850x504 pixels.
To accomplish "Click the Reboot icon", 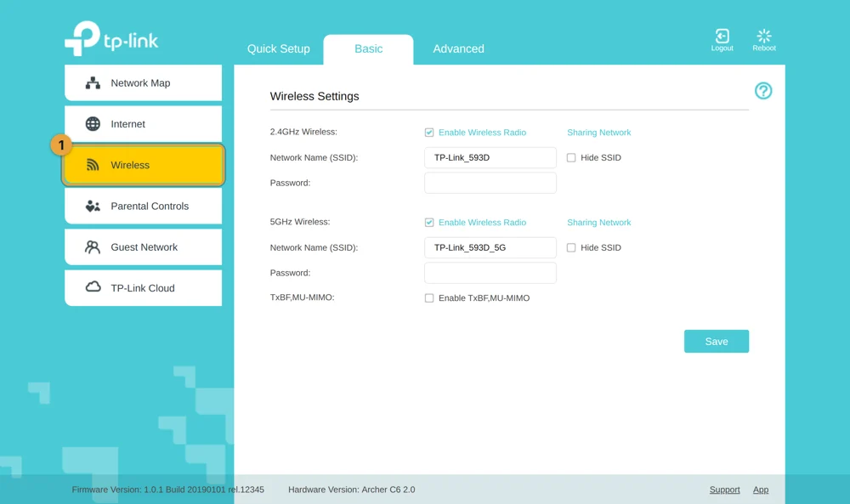I will pyautogui.click(x=764, y=37).
